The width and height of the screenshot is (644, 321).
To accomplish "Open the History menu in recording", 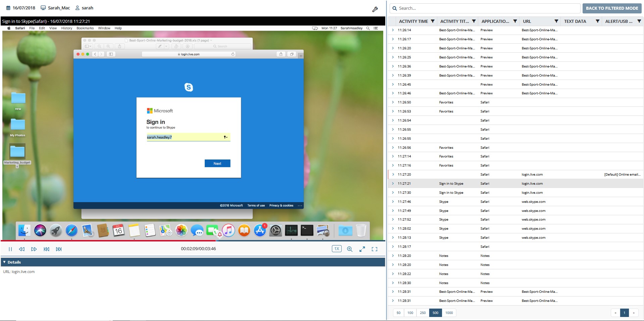I will point(66,28).
